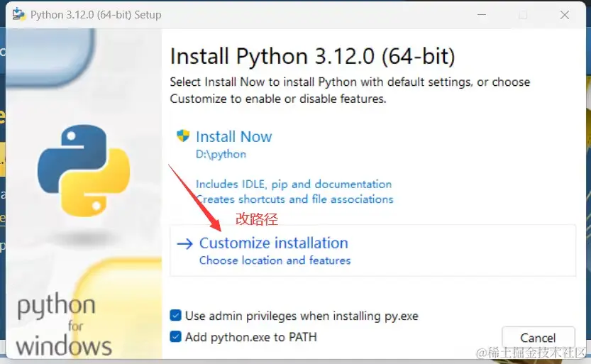Click the D:\python install path text
Screen dimensions: 591x364
(221, 154)
